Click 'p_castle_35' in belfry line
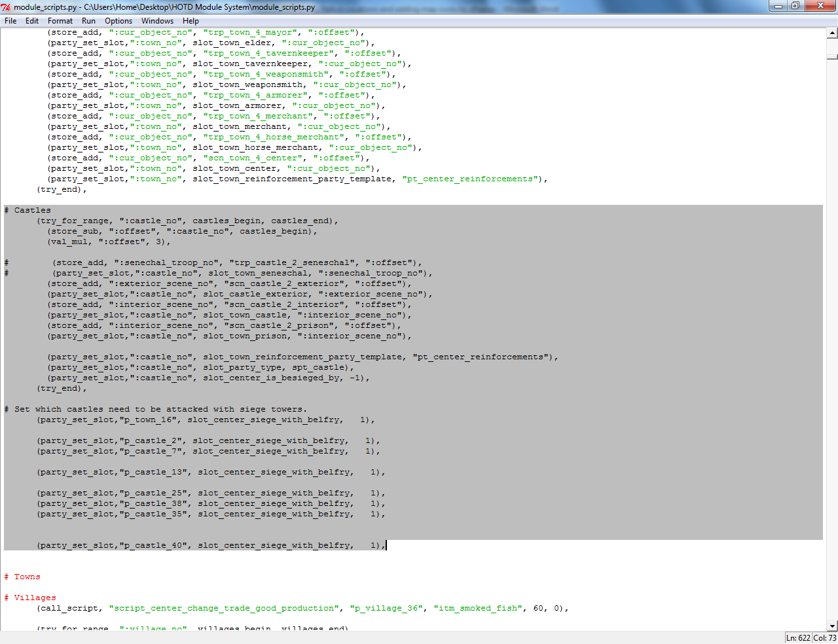This screenshot has height=644, width=838. tap(153, 514)
